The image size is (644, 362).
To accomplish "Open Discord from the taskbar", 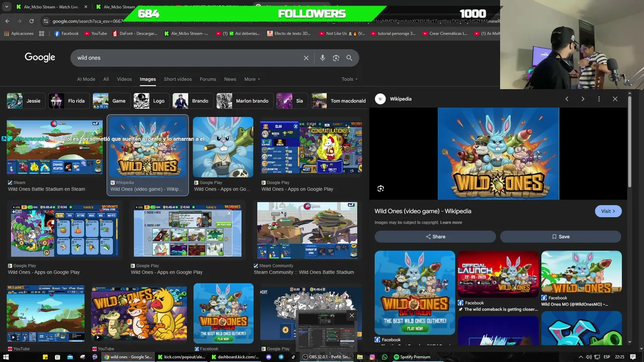I will [x=269, y=357].
